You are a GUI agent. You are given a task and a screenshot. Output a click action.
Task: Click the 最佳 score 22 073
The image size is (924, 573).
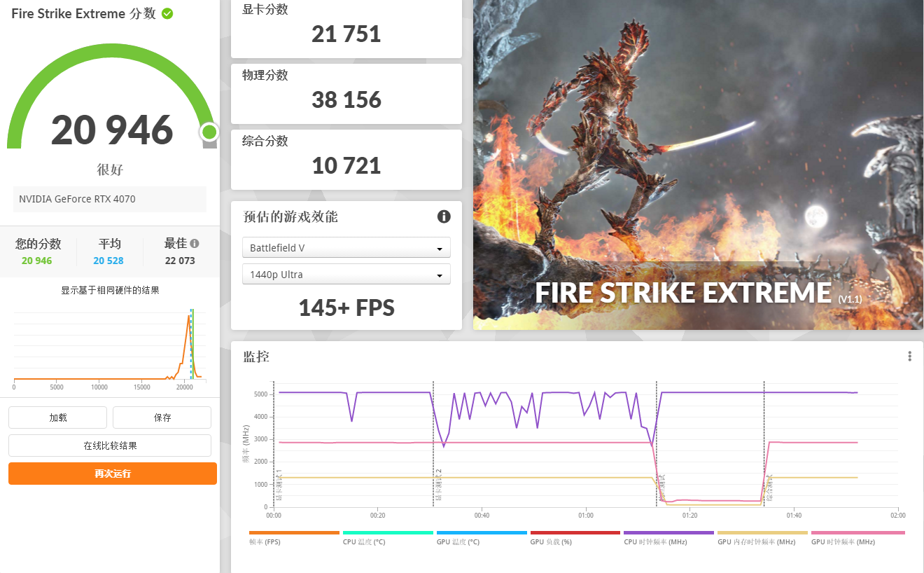181,261
